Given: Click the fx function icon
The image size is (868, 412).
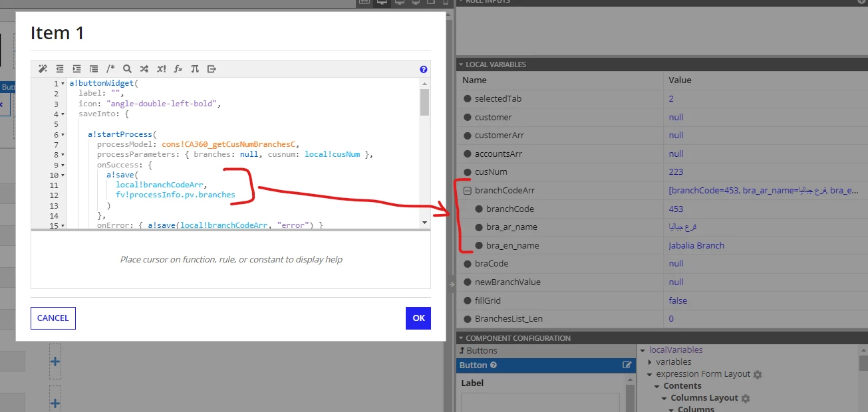Looking at the screenshot, I should [178, 68].
